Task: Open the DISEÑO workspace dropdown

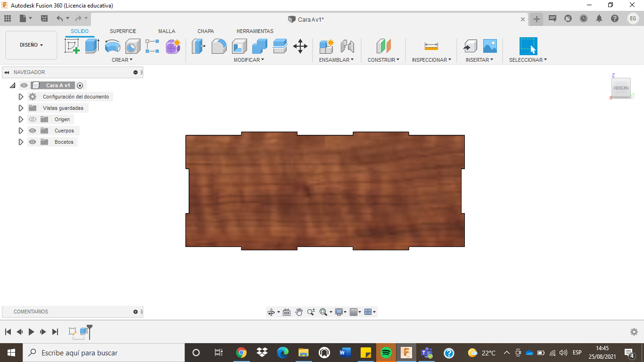Action: (x=31, y=45)
